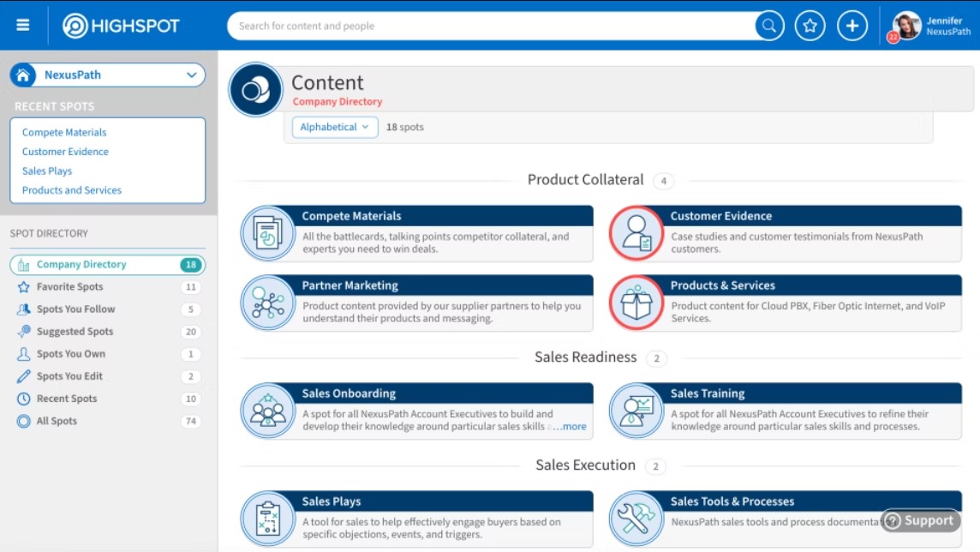Click the Spots You Own person icon

[x=24, y=354]
